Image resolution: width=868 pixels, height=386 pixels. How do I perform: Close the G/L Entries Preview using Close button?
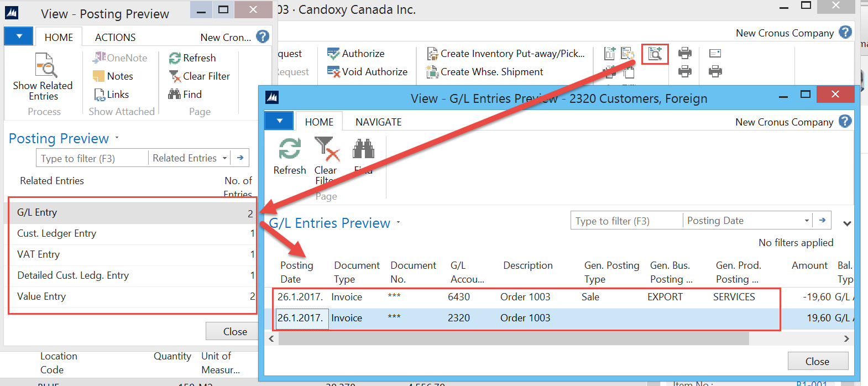click(817, 361)
